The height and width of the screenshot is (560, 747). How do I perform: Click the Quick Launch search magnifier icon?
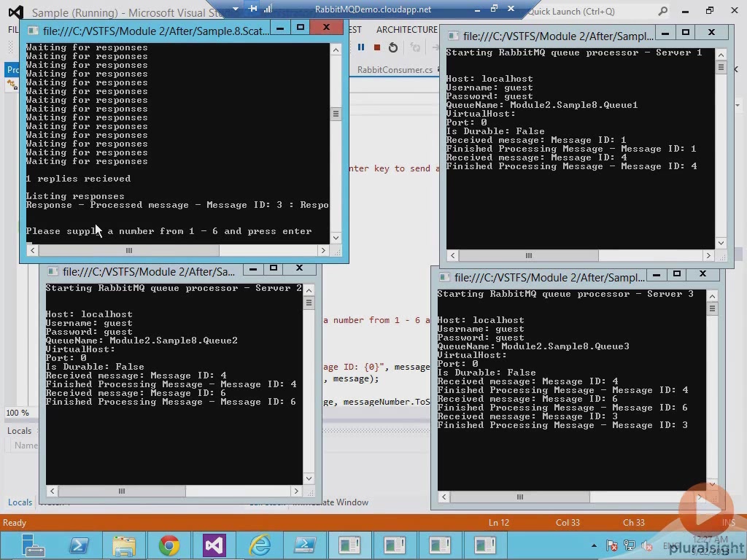[x=662, y=12]
